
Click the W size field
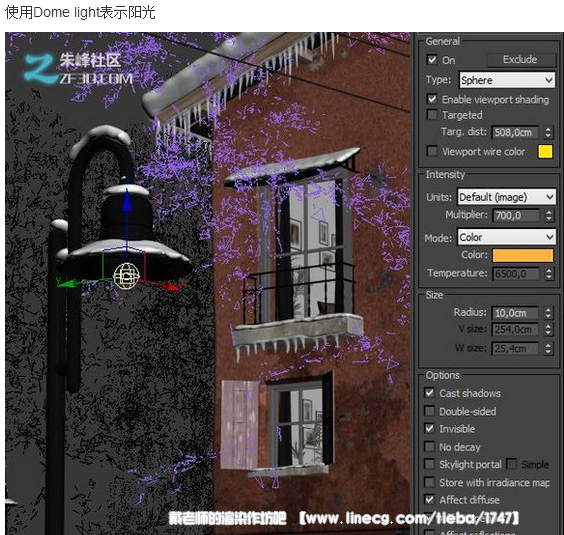pyautogui.click(x=515, y=348)
